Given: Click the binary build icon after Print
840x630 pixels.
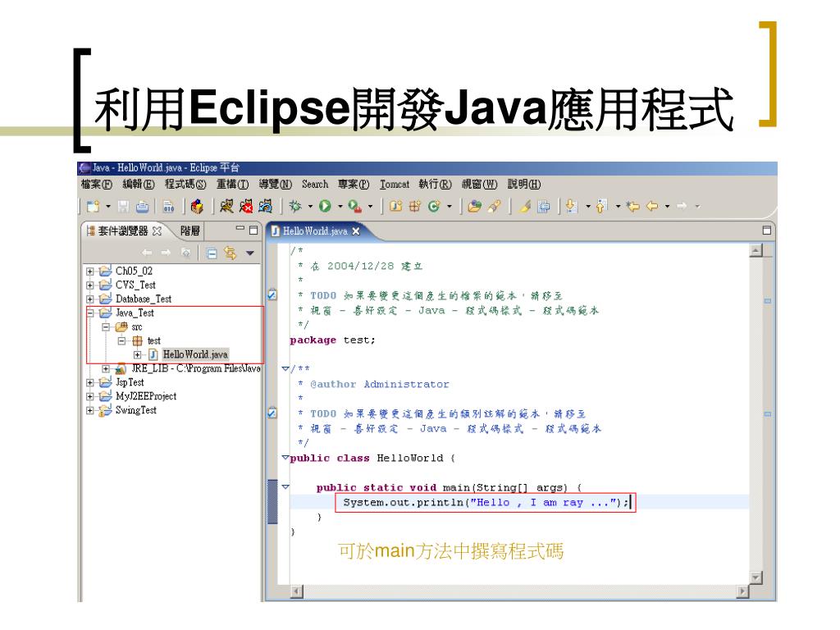Looking at the screenshot, I should click(x=168, y=206).
